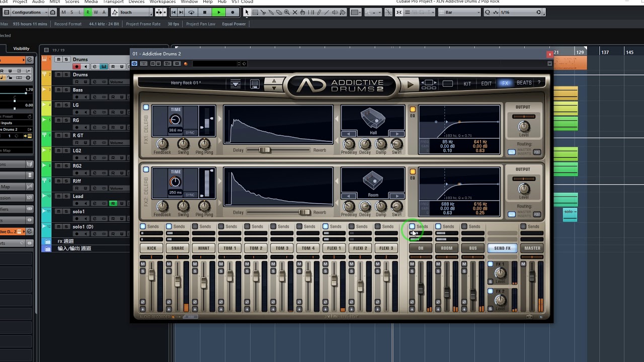Screen dimensions: 644x362
Task: Open the Devices menu
Action: click(x=136, y=2)
